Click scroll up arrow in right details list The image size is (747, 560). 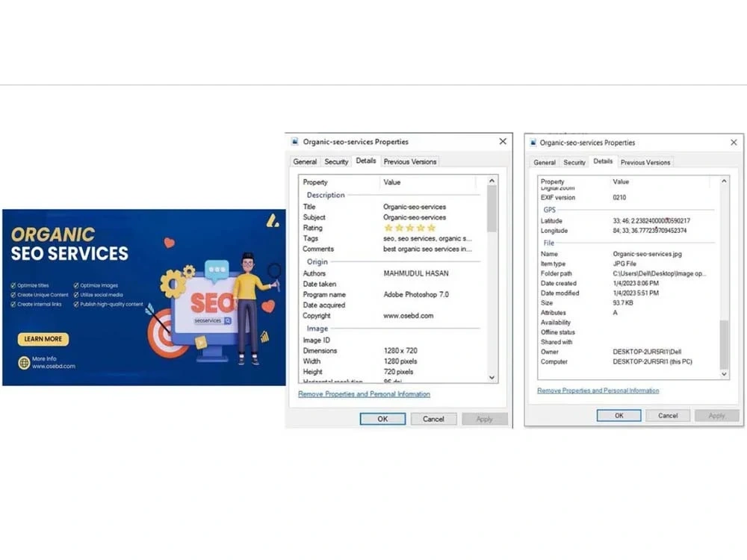[724, 181]
